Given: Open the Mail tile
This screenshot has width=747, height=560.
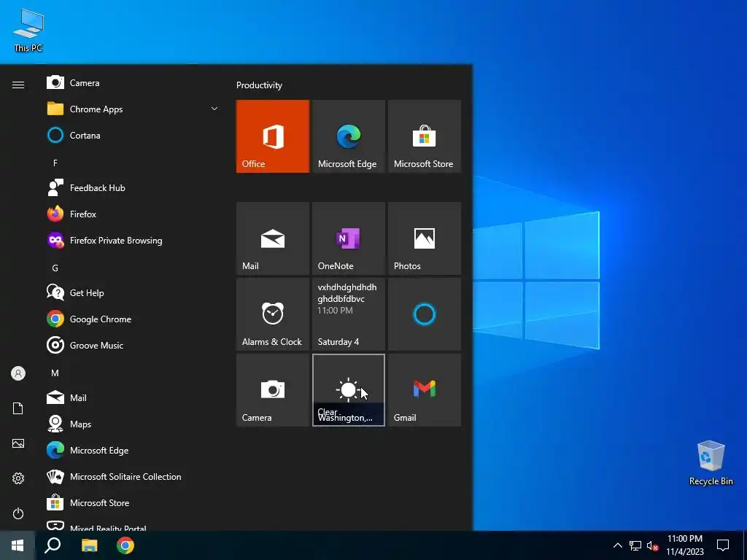Looking at the screenshot, I should (273, 238).
